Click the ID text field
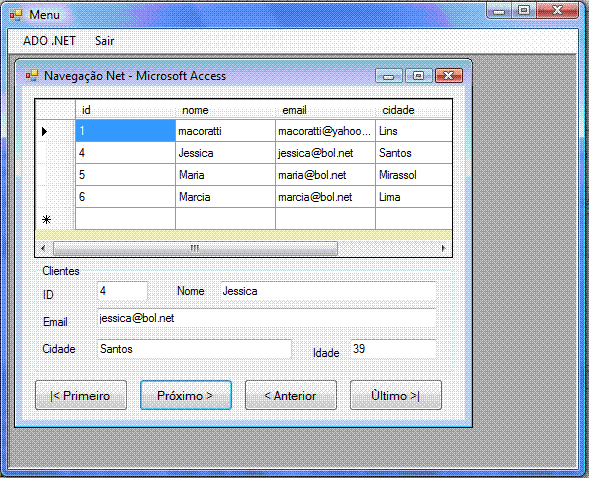The width and height of the screenshot is (589, 478). 122,291
